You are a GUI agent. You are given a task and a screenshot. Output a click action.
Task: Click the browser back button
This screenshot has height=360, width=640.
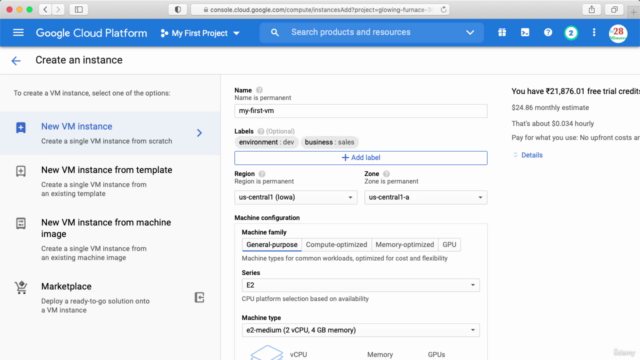tap(45, 9)
